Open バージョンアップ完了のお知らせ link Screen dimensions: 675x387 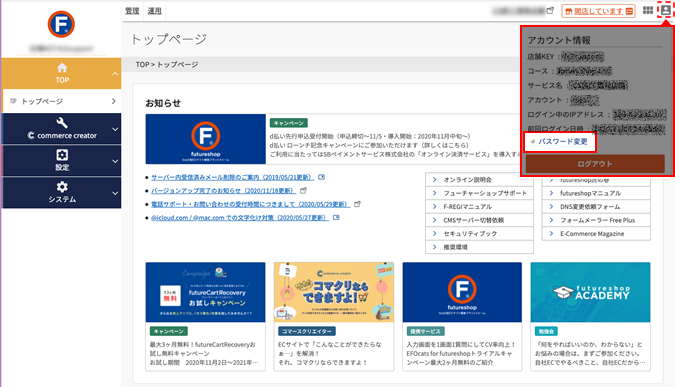point(223,190)
